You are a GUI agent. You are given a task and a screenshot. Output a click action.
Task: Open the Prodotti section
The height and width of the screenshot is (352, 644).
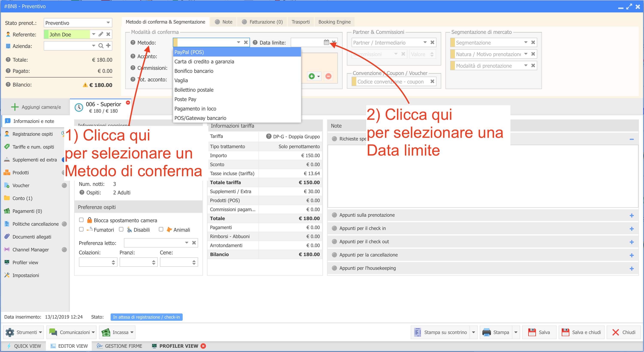pyautogui.click(x=21, y=173)
